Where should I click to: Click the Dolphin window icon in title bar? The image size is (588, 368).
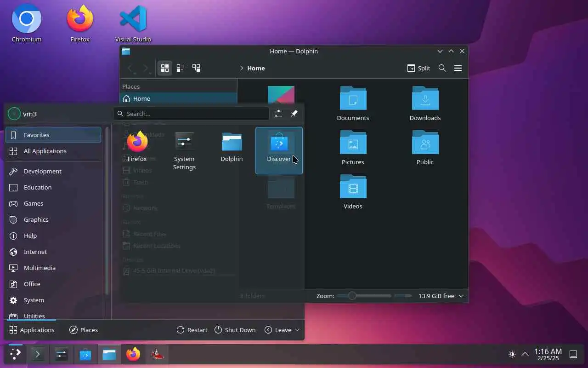[126, 51]
